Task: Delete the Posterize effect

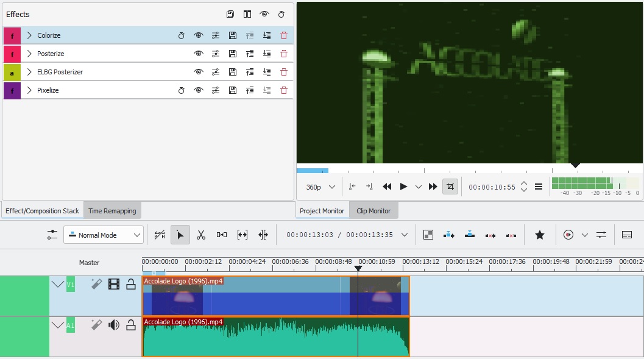Action: (x=284, y=54)
